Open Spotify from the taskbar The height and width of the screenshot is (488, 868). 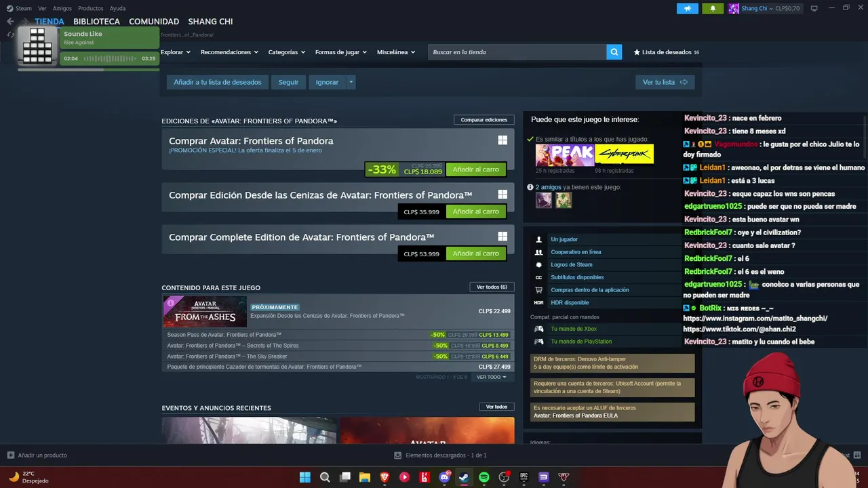coord(484,477)
